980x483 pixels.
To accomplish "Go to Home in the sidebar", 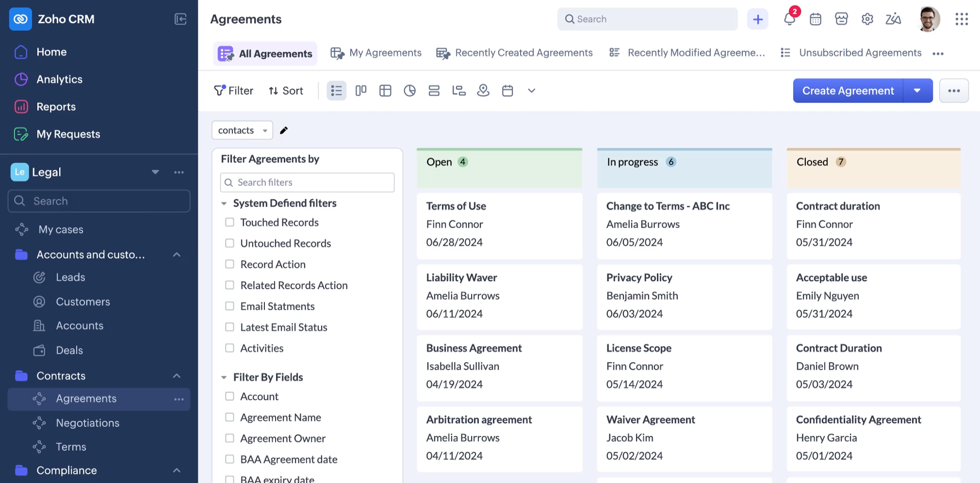I will 51,52.
